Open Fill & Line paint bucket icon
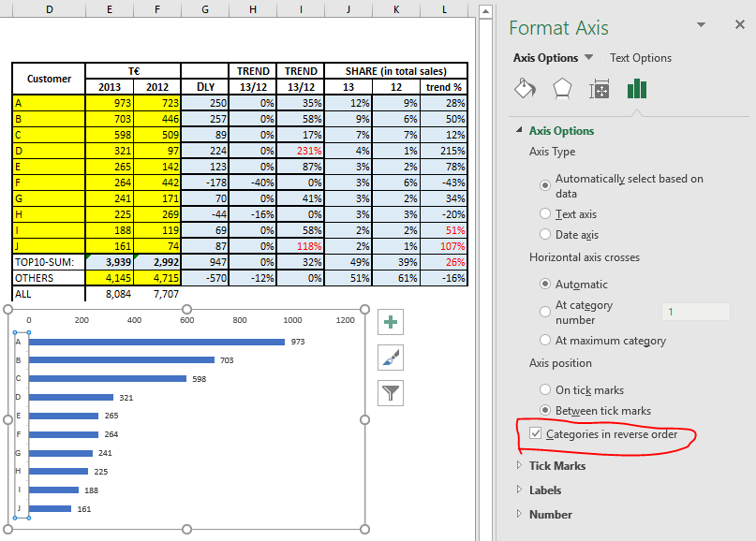 (525, 89)
